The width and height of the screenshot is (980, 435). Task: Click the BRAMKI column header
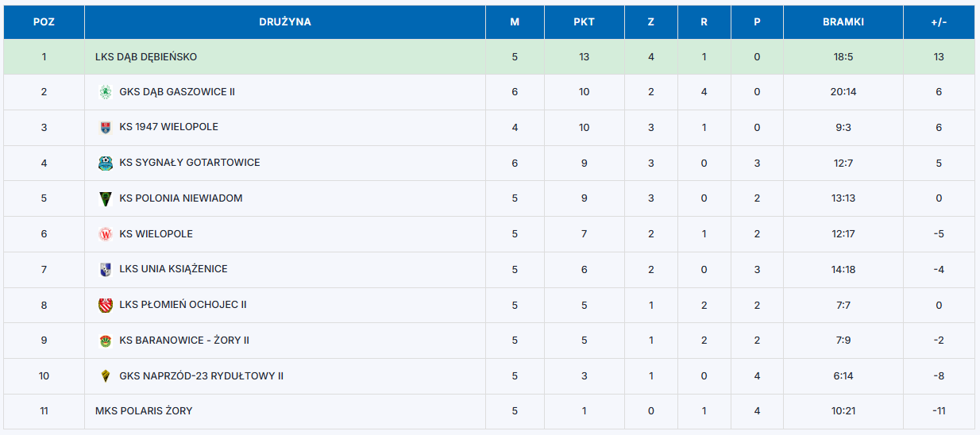click(x=843, y=22)
